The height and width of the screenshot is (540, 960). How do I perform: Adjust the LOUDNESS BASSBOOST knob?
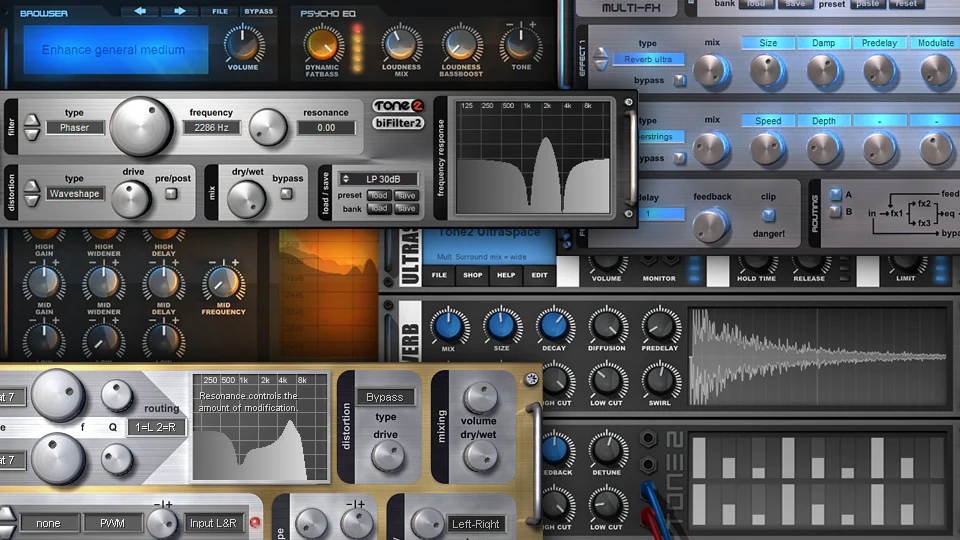[x=461, y=44]
